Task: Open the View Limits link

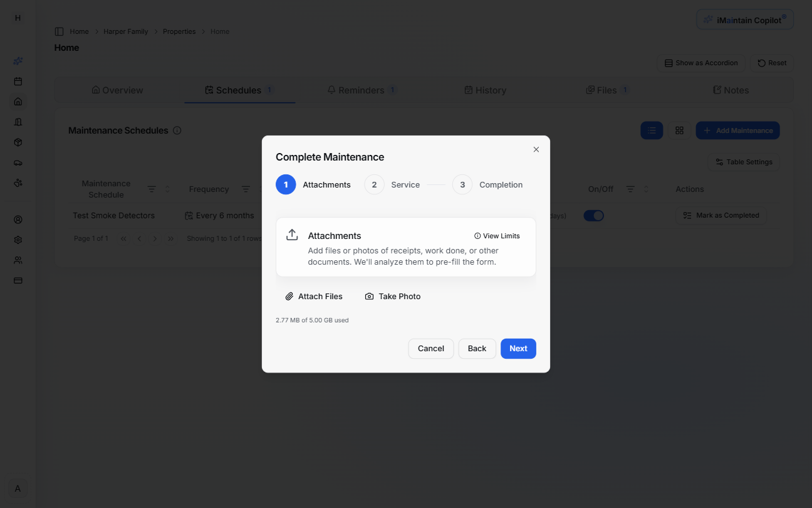Action: pos(497,235)
